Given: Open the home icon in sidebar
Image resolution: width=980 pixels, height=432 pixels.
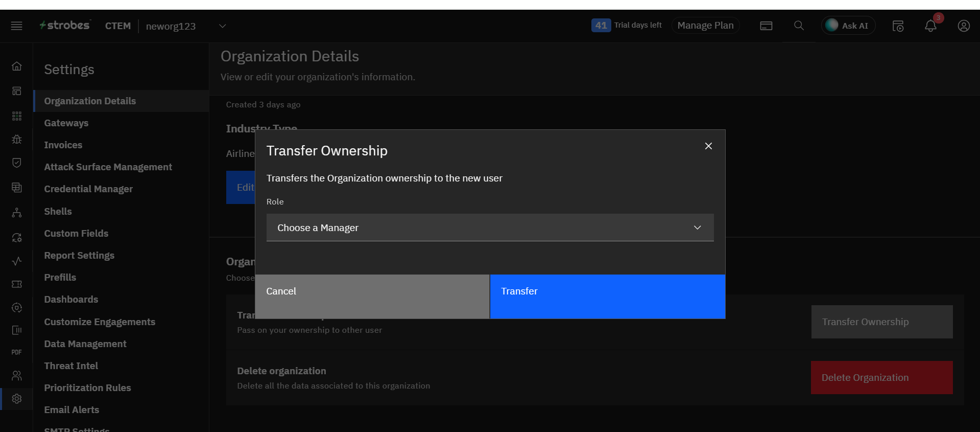Looking at the screenshot, I should tap(17, 66).
